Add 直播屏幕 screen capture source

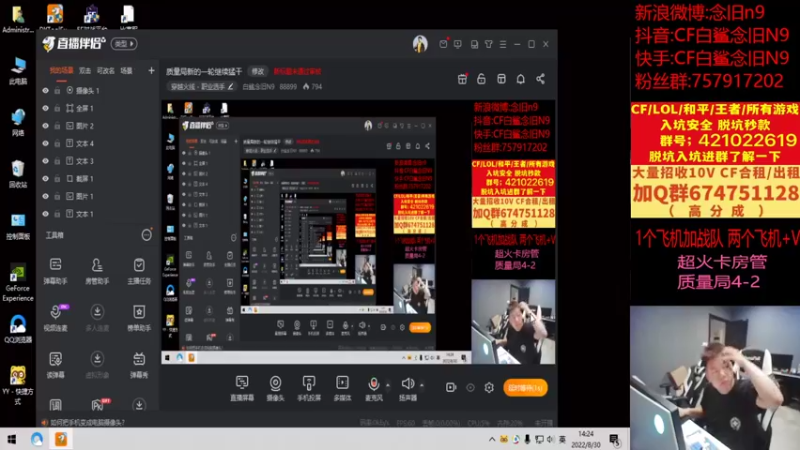[x=242, y=388]
